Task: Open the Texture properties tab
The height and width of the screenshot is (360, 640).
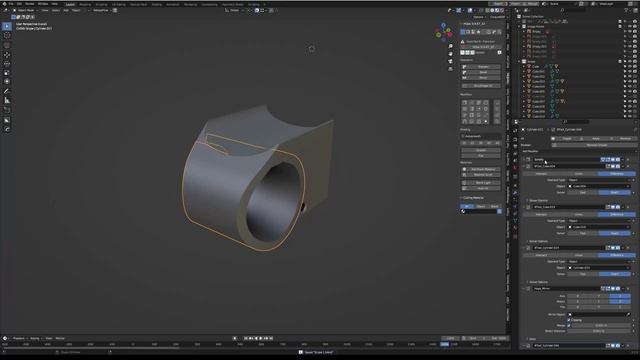Action: tap(515, 236)
